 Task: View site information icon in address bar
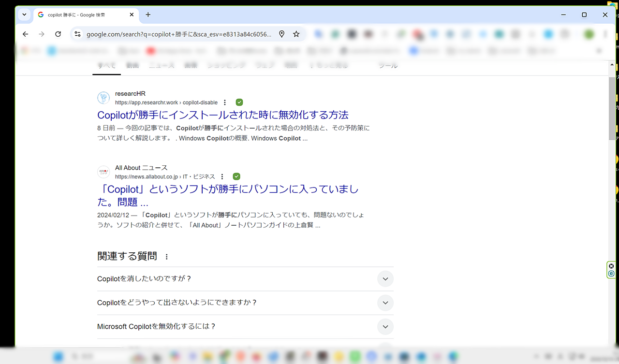[x=77, y=34]
